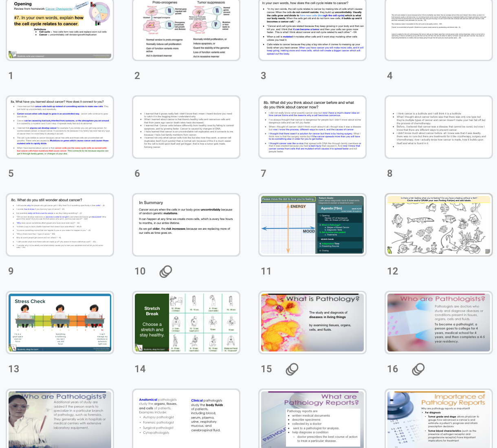Click the slide number 13 label

14,369
